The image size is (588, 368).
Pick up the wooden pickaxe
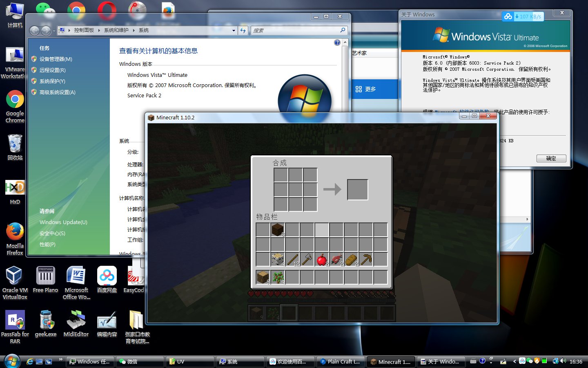366,259
